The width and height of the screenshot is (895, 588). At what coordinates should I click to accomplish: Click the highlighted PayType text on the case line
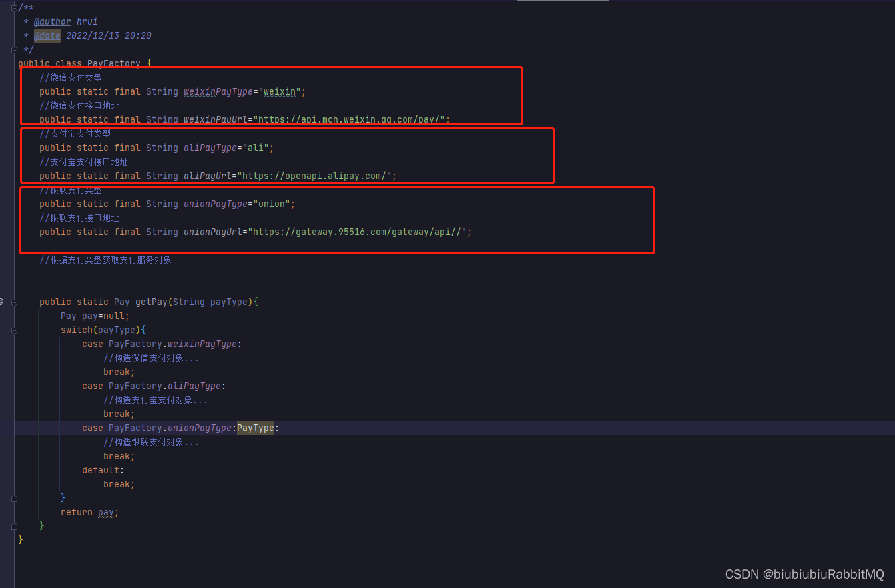click(x=256, y=428)
